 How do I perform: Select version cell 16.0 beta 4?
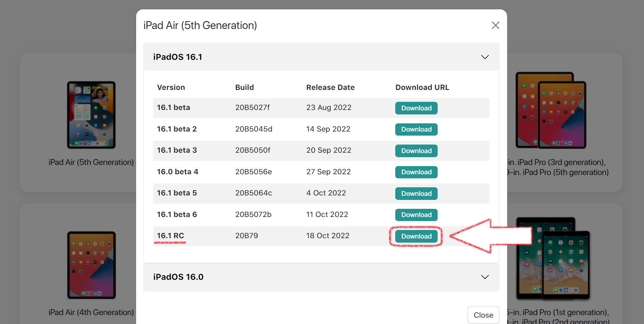pyautogui.click(x=178, y=172)
